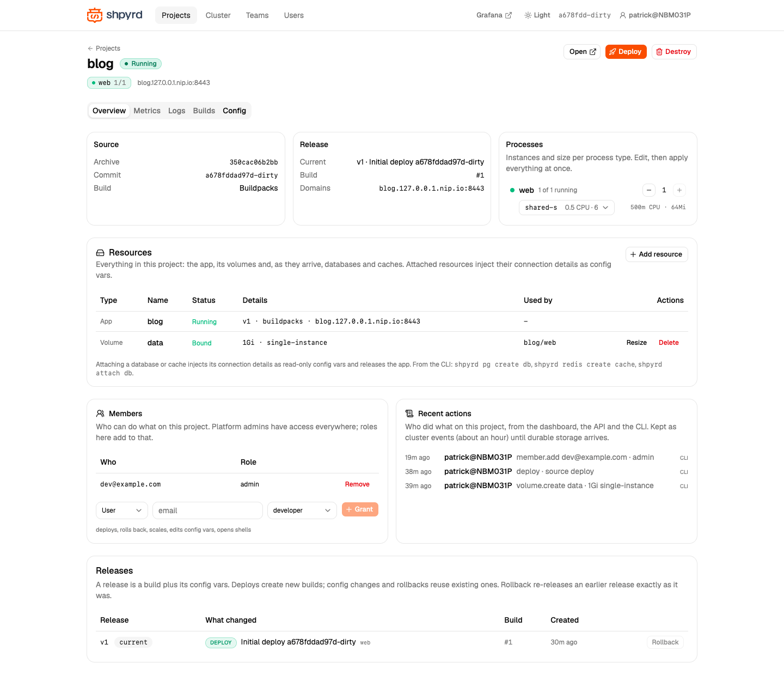Click the Members people icon

[x=100, y=413]
